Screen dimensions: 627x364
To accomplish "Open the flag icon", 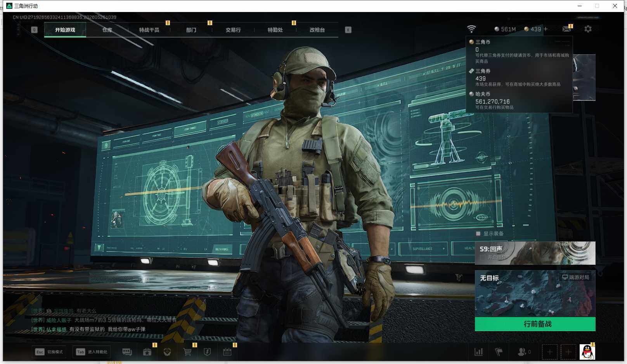I will [x=499, y=352].
